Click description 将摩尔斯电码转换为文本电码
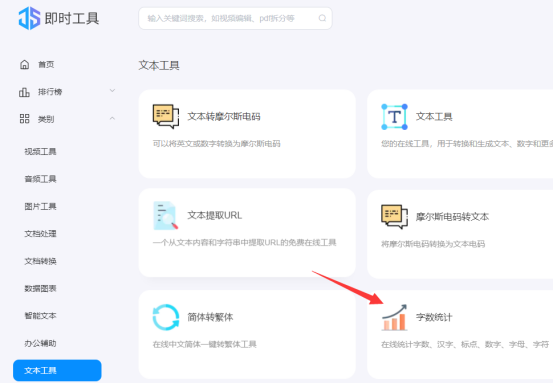 coord(433,244)
